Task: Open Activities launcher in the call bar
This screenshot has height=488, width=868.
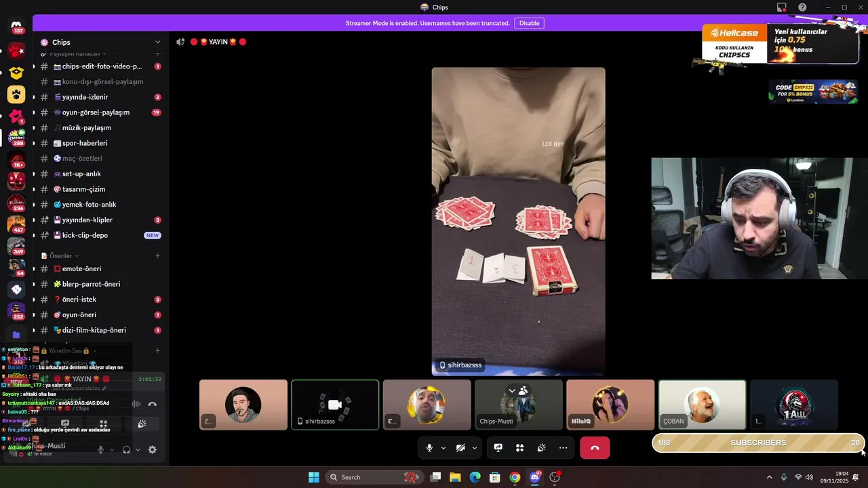Action: click(519, 448)
